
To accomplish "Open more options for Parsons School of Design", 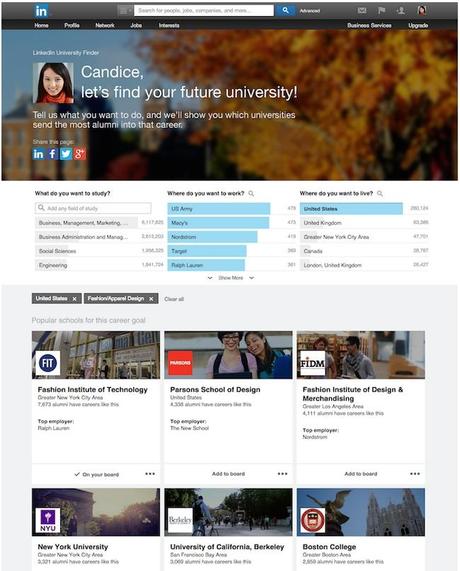I will [x=283, y=474].
